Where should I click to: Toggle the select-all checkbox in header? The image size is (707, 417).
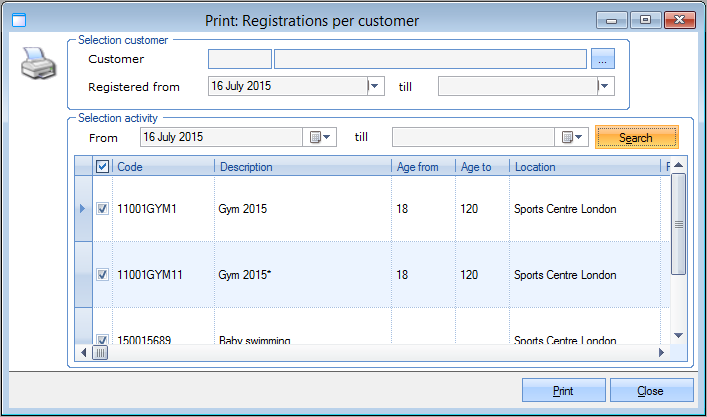coord(102,167)
